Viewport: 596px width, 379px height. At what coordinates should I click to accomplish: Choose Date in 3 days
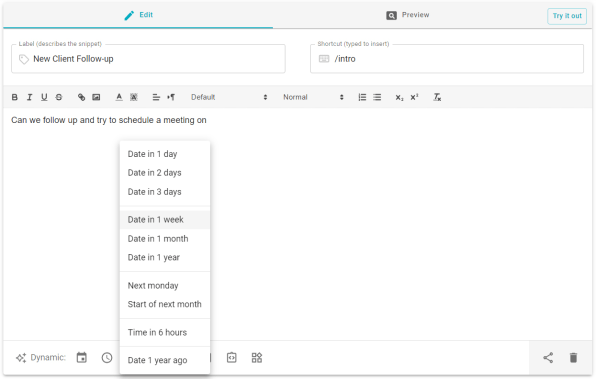coord(165,192)
